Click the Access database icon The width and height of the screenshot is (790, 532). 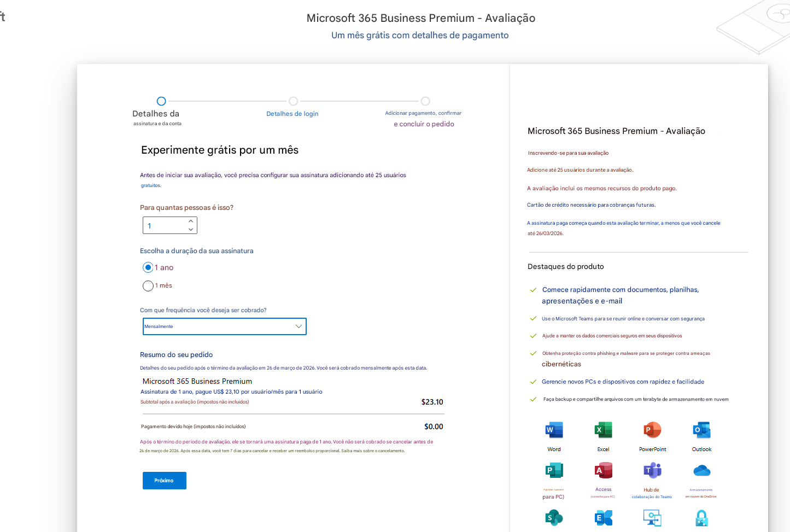click(x=604, y=470)
